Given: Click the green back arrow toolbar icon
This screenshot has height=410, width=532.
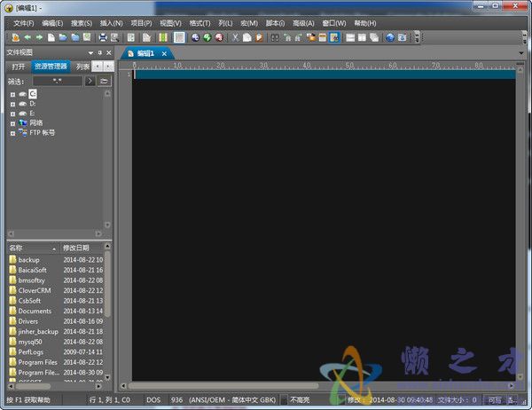Looking at the screenshot, I should click(x=27, y=37).
